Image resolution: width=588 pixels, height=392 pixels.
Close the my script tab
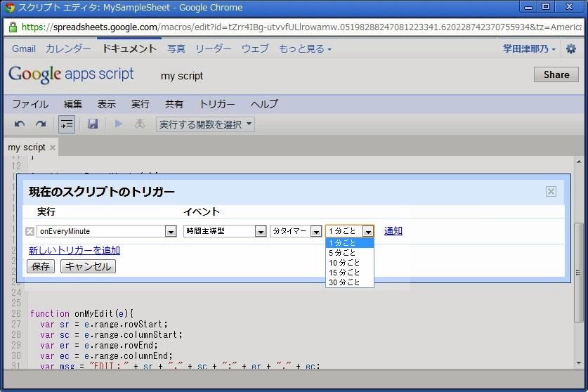tap(53, 148)
